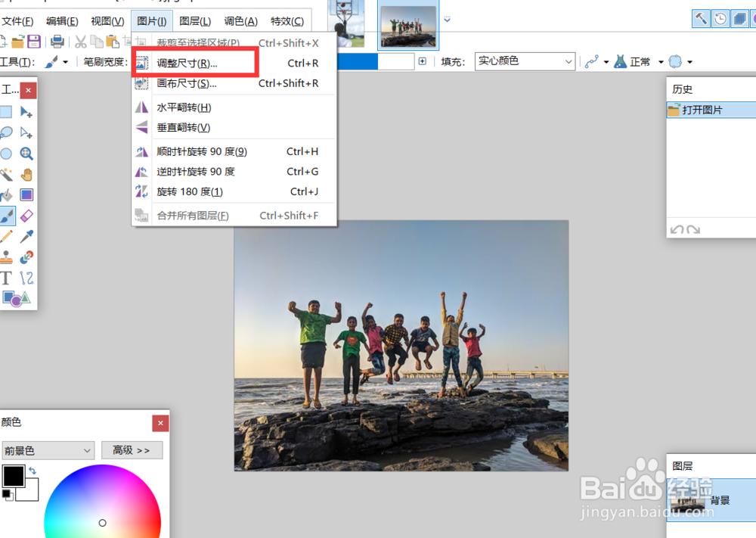Select the Text tool

(x=6, y=278)
